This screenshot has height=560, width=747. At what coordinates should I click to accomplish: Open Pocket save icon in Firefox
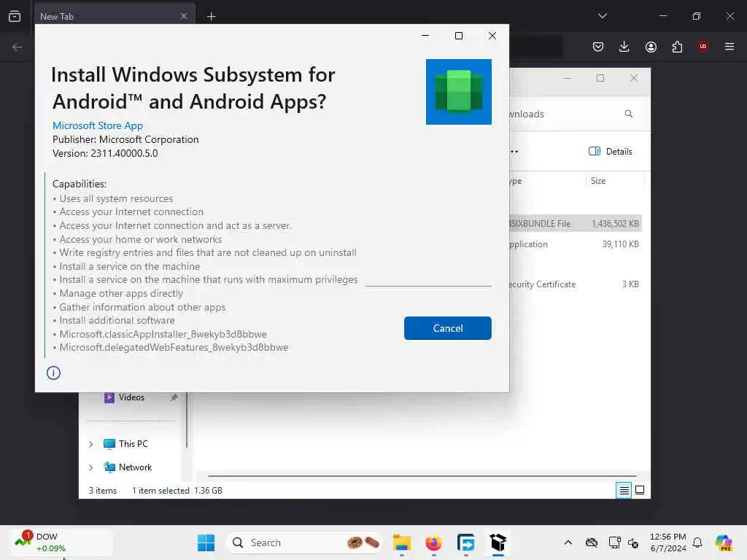click(x=598, y=47)
